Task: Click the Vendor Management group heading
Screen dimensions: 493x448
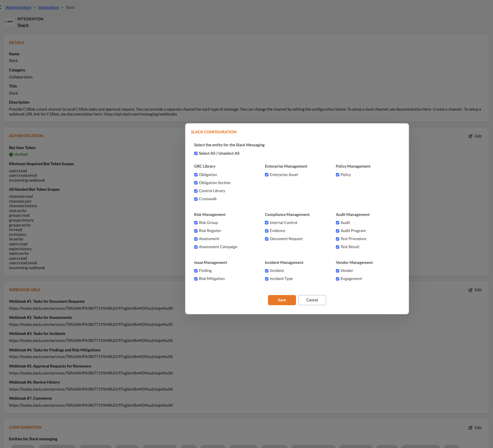Action: point(354,262)
